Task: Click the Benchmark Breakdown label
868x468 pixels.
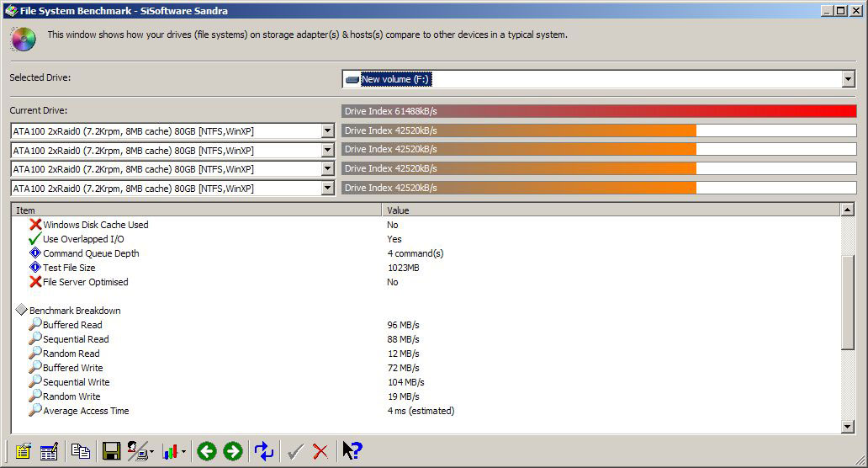Action: tap(75, 310)
